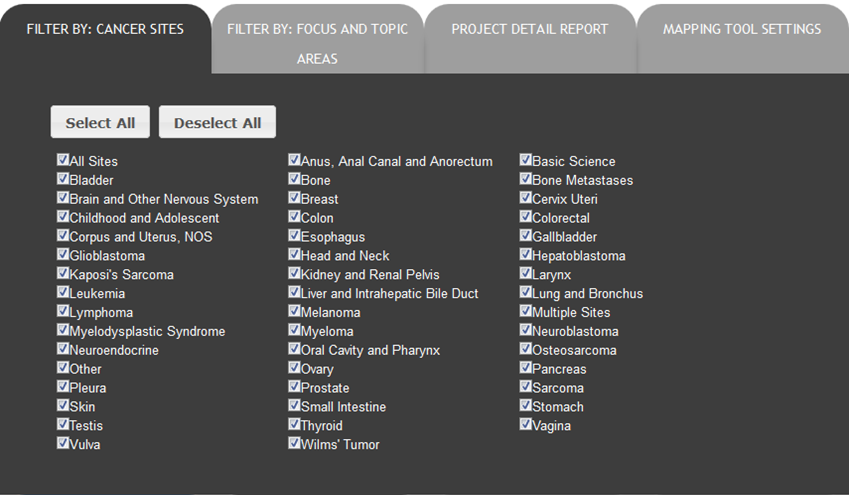Uncheck the Melanoma checkbox
This screenshot has height=495, width=849.
click(x=294, y=311)
